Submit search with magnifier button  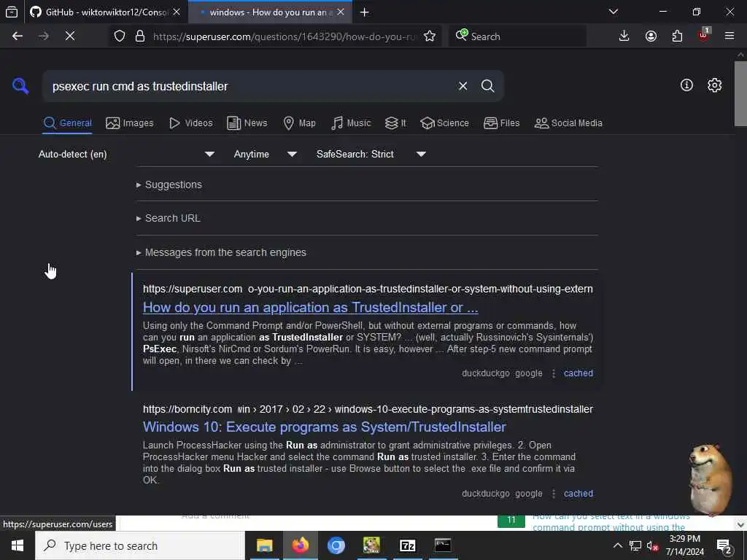pos(487,86)
